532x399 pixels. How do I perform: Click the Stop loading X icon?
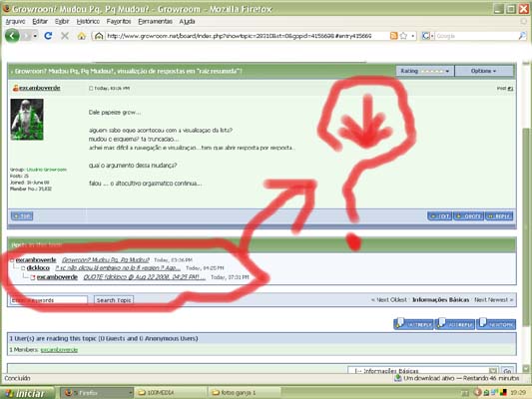click(65, 36)
